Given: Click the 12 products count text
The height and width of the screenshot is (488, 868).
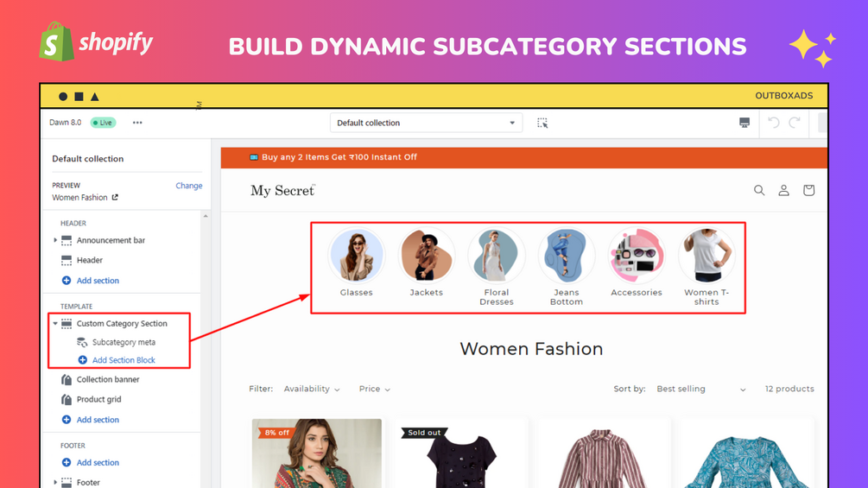Looking at the screenshot, I should 789,389.
